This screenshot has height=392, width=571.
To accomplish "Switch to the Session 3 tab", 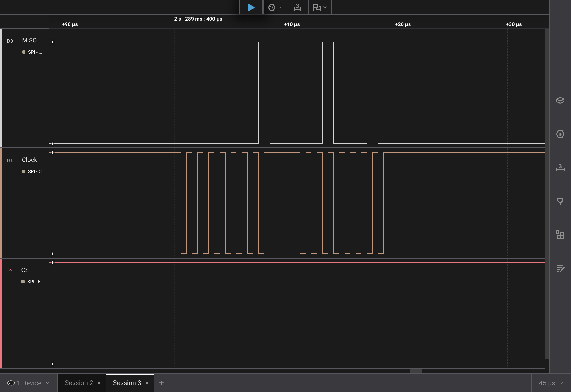I will (127, 383).
